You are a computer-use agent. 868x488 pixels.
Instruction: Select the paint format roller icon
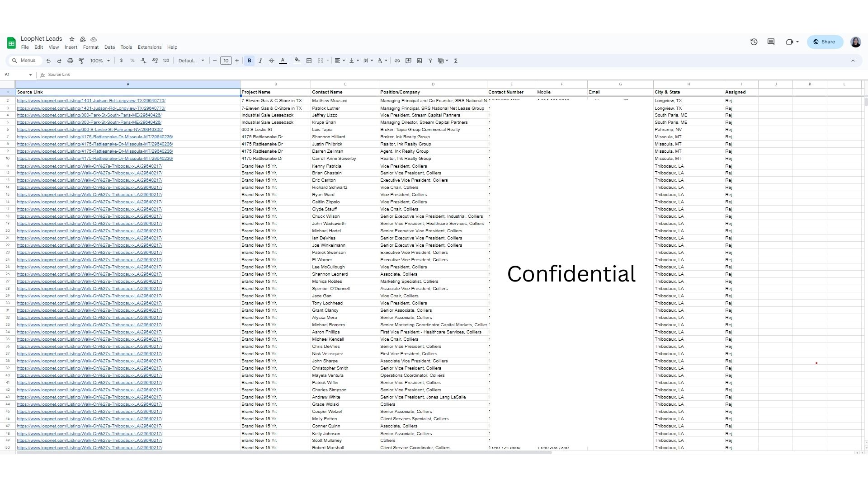pyautogui.click(x=81, y=61)
